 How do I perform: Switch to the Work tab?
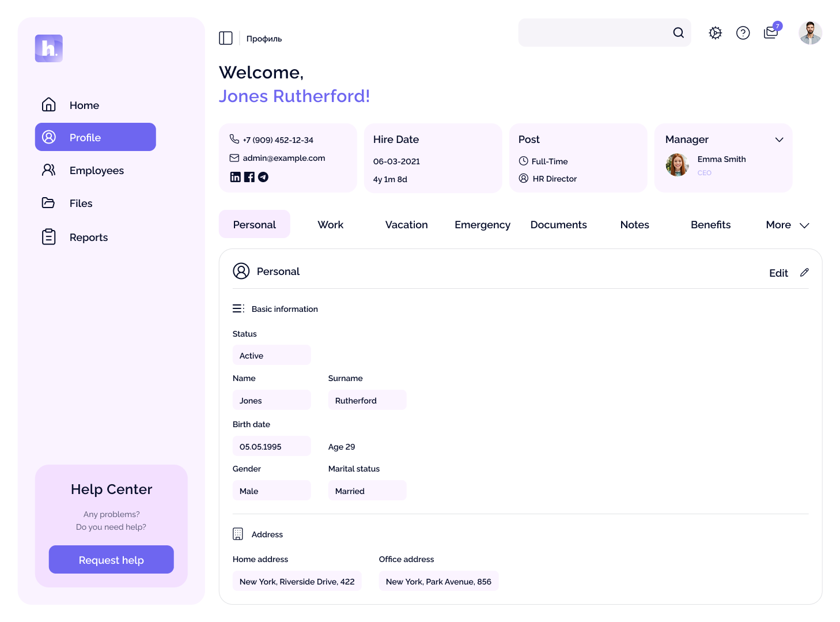point(330,224)
